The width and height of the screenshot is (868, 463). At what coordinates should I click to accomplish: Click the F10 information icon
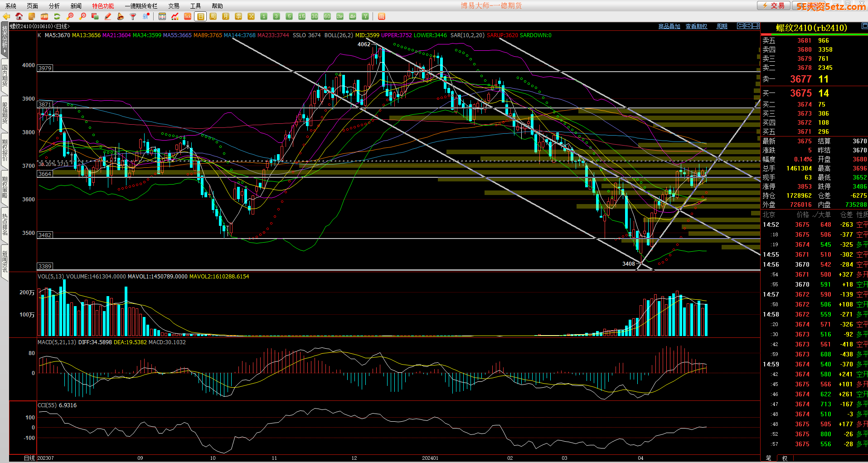[x=44, y=17]
